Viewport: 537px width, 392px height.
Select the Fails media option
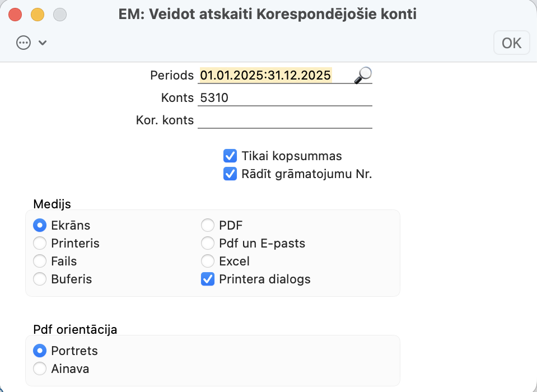pyautogui.click(x=40, y=262)
